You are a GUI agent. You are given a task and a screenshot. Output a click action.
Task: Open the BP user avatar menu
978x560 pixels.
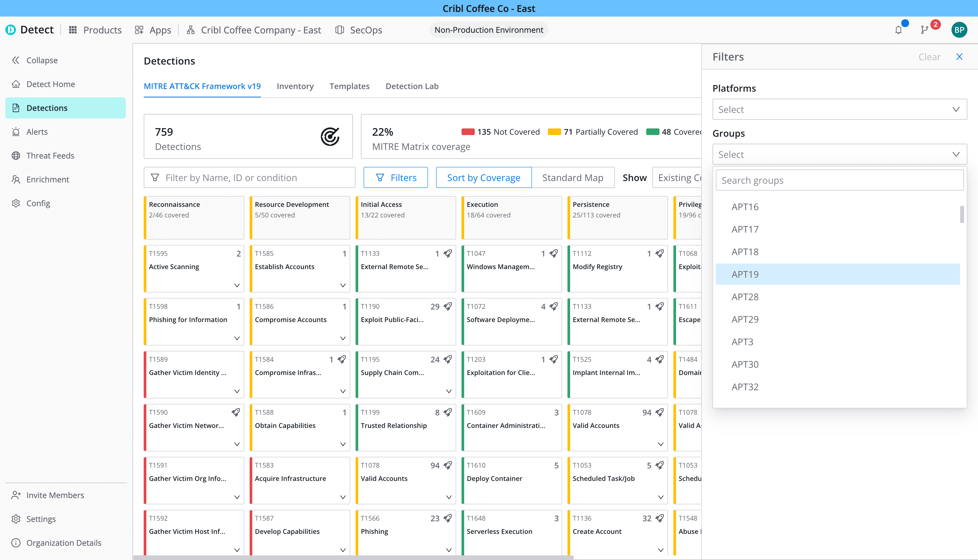[959, 30]
